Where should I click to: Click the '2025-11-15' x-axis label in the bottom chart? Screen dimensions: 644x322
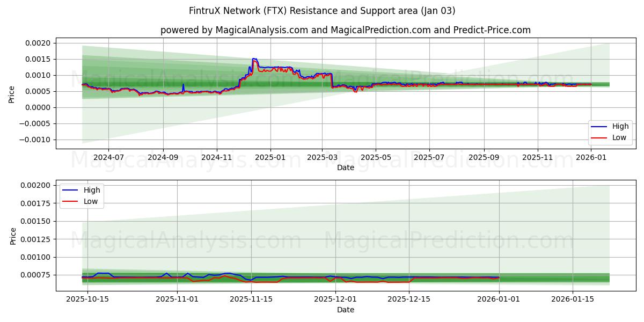click(x=251, y=299)
